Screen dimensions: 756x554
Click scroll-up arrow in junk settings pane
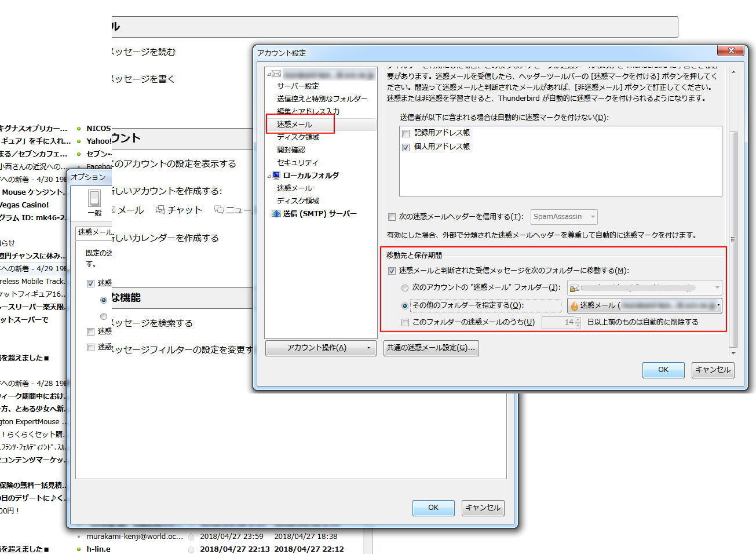point(733,72)
